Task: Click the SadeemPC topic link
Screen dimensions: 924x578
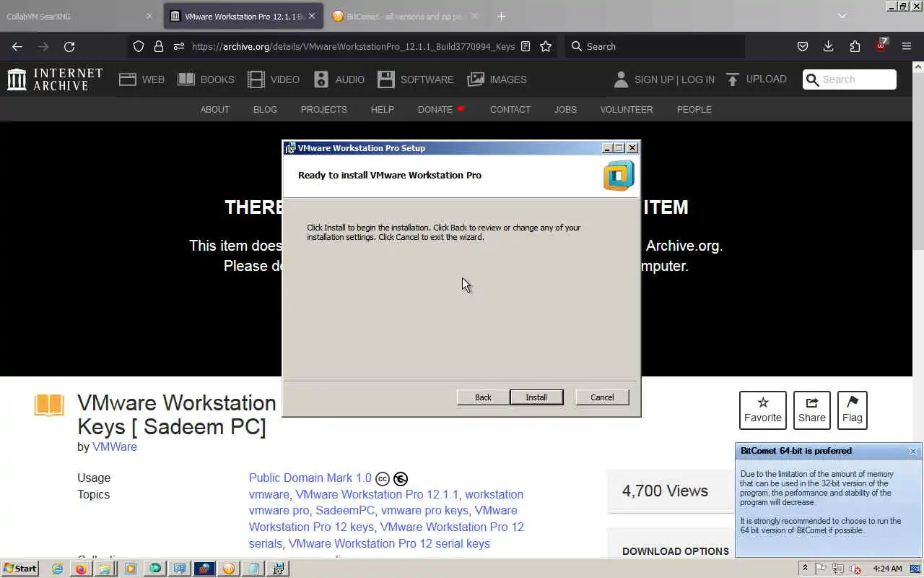Action: (x=345, y=510)
